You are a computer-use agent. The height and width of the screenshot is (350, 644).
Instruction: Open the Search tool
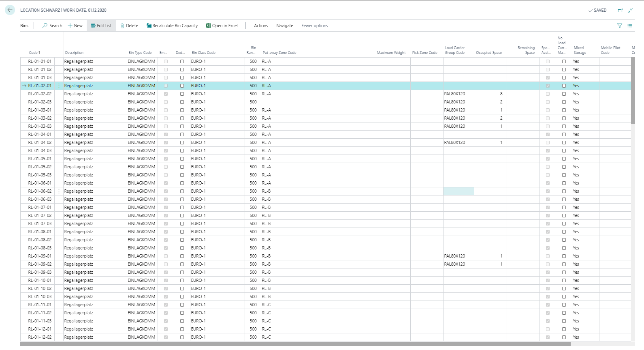click(52, 26)
